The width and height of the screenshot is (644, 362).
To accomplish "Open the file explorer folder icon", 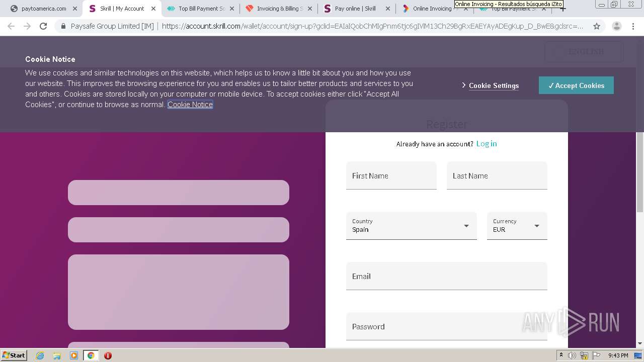I will [57, 355].
